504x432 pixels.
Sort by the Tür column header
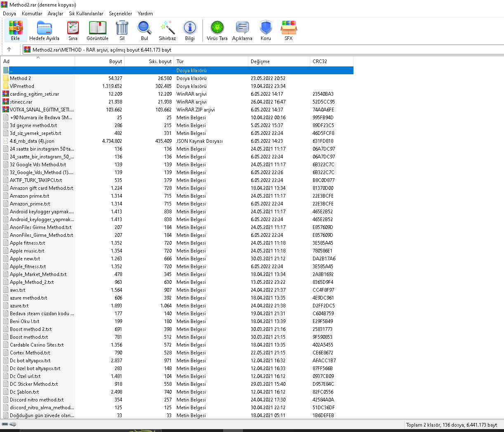[x=211, y=61]
